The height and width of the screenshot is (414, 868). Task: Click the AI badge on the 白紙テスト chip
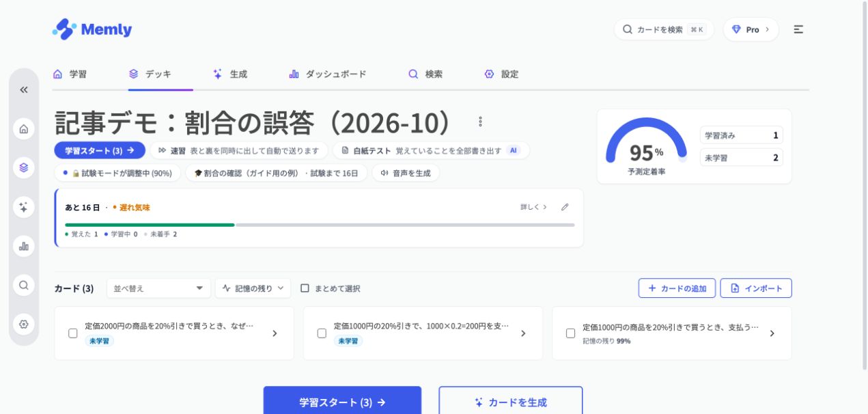514,150
